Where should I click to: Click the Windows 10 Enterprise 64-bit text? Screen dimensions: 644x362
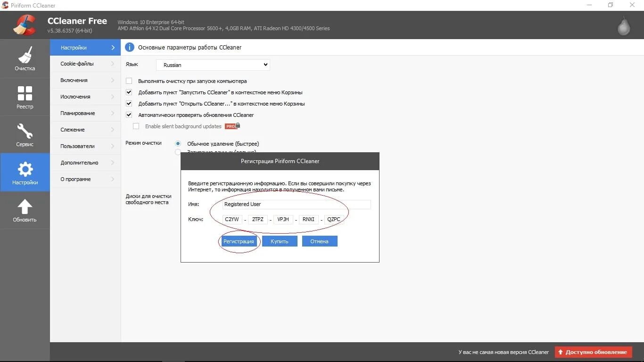point(151,22)
